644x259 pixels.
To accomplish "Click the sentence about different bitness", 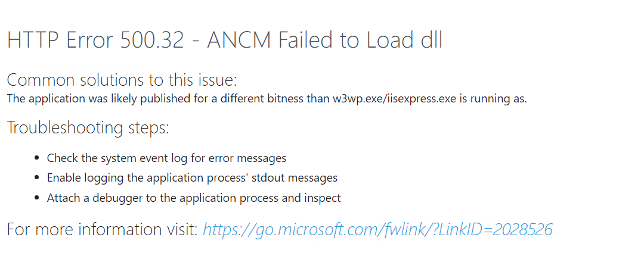I will tap(267, 99).
